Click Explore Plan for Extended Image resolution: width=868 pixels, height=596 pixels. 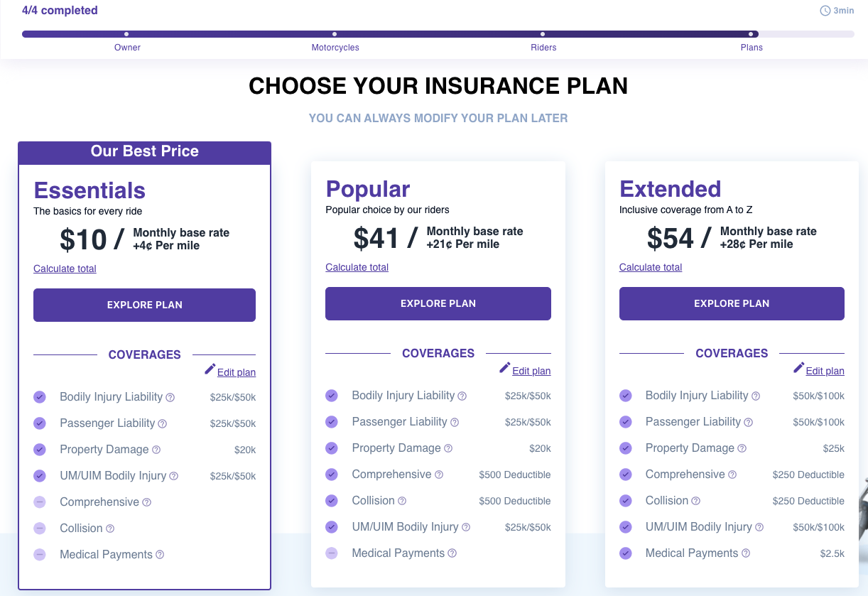pos(732,303)
